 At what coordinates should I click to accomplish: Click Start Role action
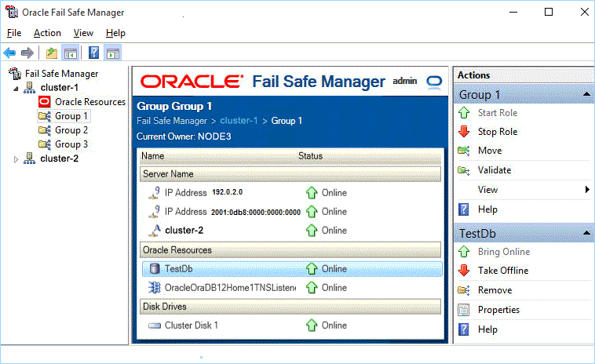tap(498, 113)
